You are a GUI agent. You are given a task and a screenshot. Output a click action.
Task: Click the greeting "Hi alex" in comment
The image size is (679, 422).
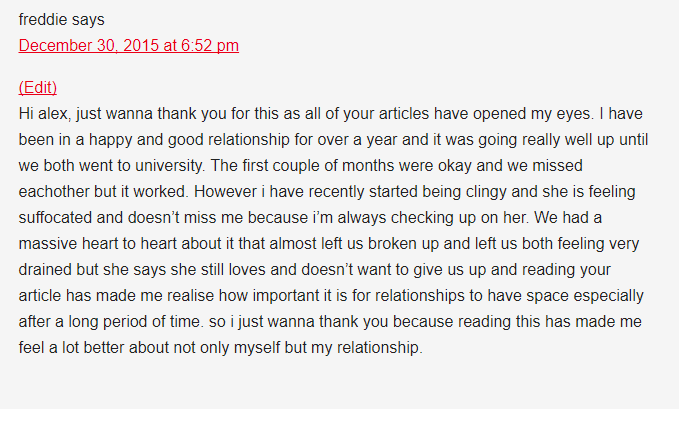coord(45,114)
